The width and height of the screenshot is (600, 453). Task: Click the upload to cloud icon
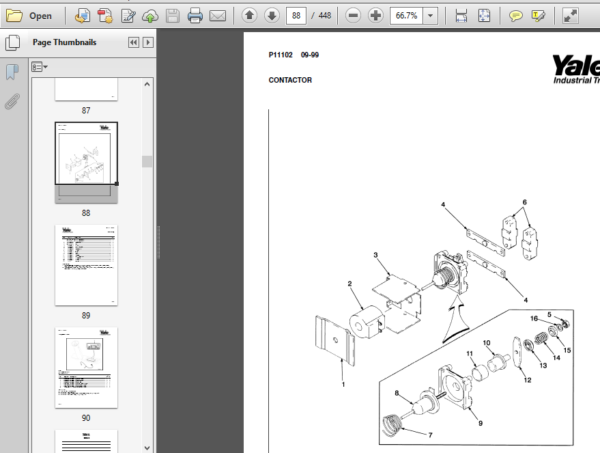pyautogui.click(x=150, y=16)
